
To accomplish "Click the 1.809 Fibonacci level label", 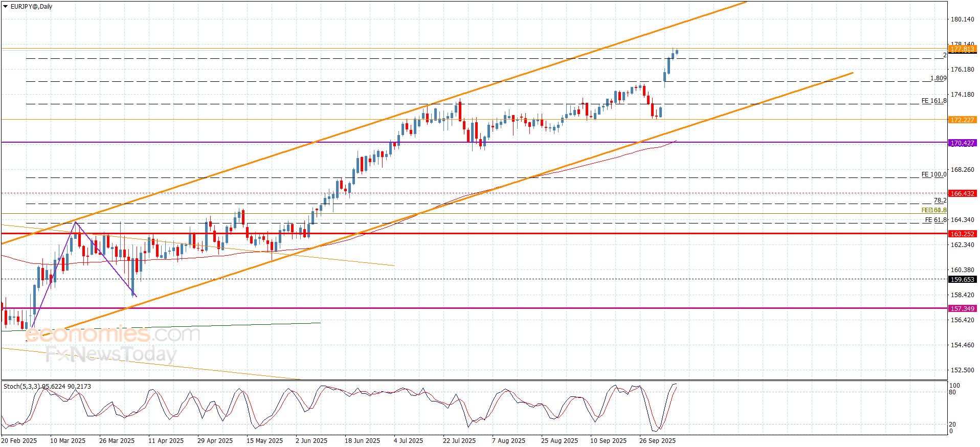I will [938, 78].
